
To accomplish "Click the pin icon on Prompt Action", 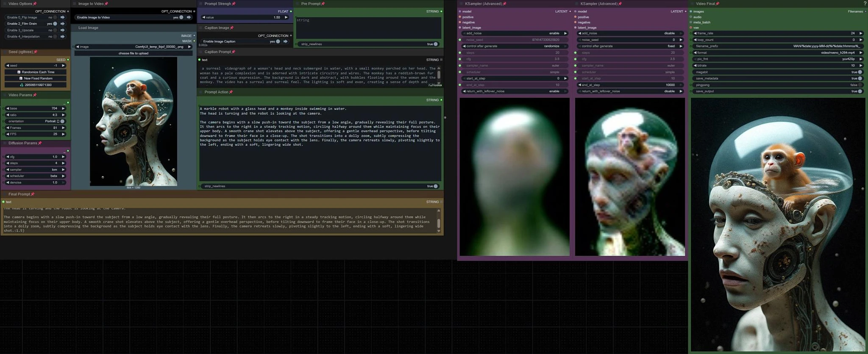I will [231, 92].
